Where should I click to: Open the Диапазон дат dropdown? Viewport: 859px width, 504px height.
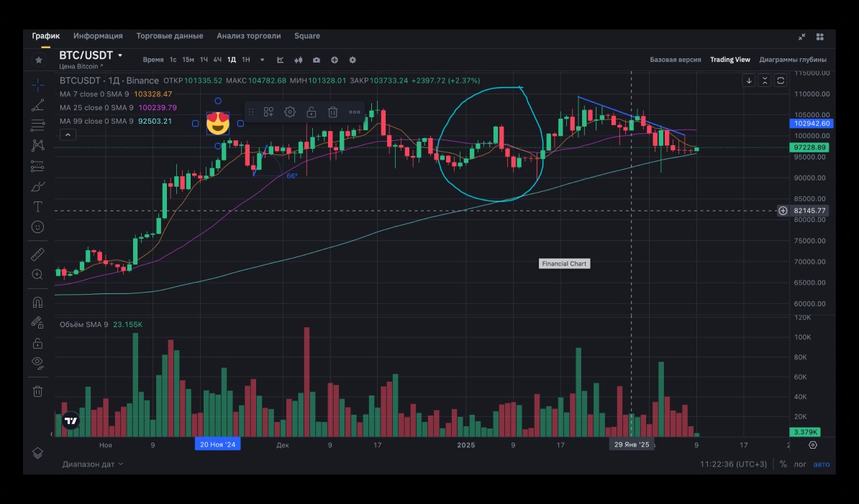[x=93, y=464]
